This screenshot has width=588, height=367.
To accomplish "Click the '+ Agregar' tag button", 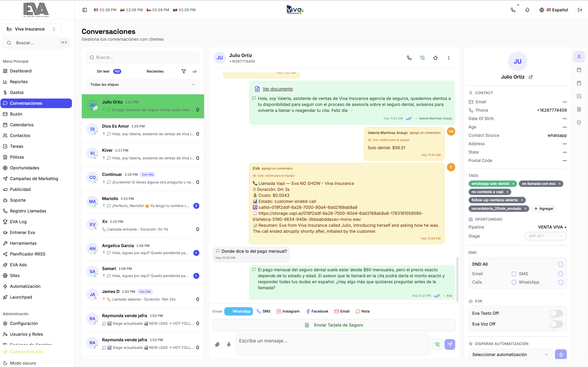I will (543, 209).
